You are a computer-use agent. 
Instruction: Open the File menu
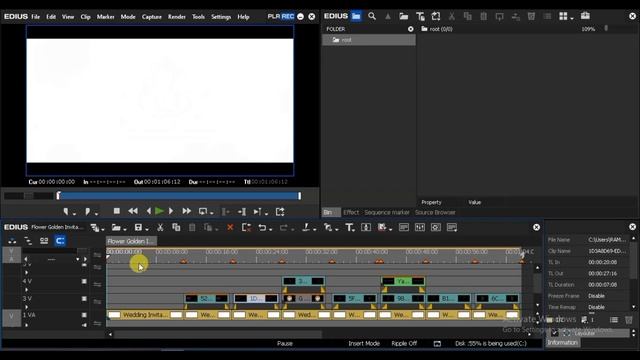pos(36,17)
